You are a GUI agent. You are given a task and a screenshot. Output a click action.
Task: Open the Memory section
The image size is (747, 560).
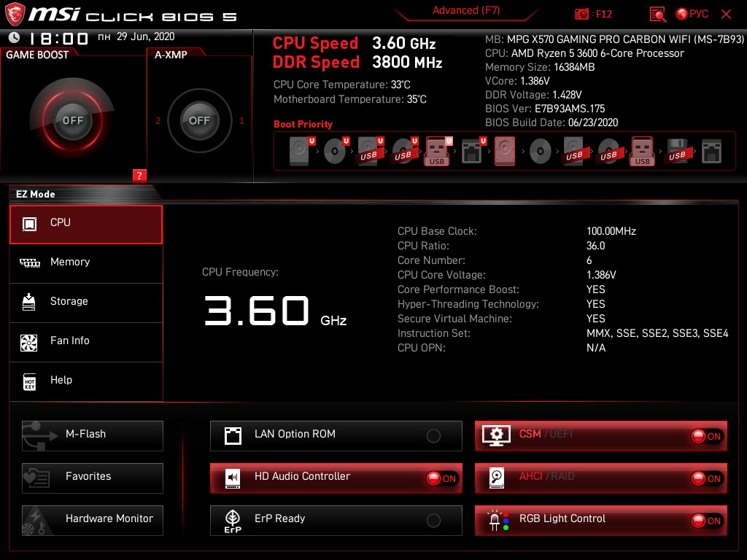[x=86, y=262]
